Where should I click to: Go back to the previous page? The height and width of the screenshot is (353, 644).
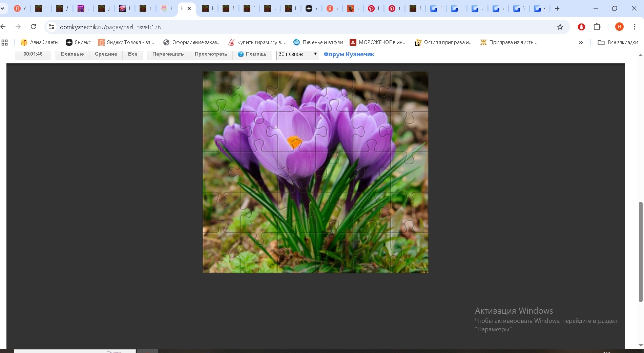click(x=4, y=27)
